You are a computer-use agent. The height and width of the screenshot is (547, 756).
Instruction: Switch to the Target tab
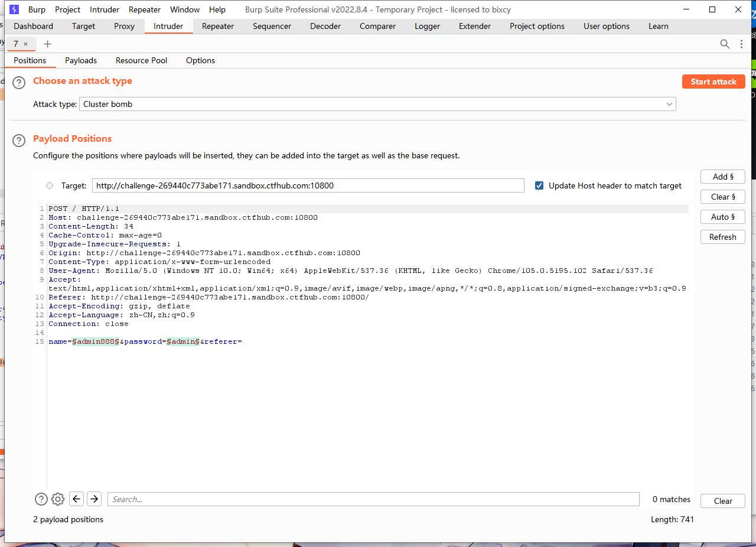(x=83, y=26)
